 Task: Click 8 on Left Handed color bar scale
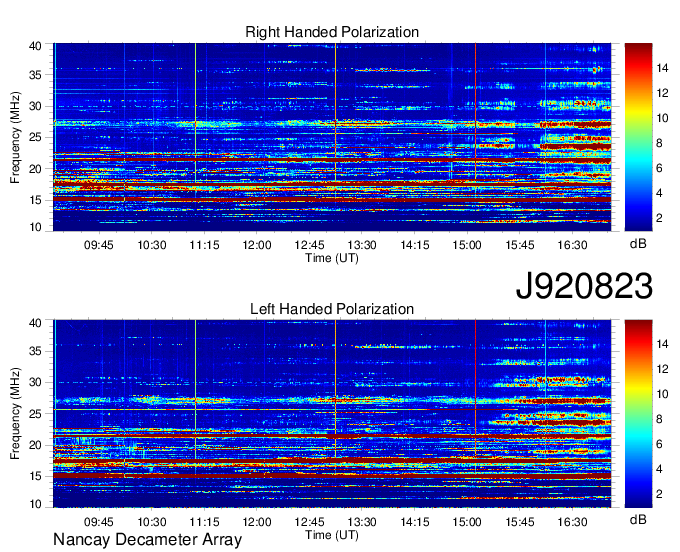click(x=659, y=419)
